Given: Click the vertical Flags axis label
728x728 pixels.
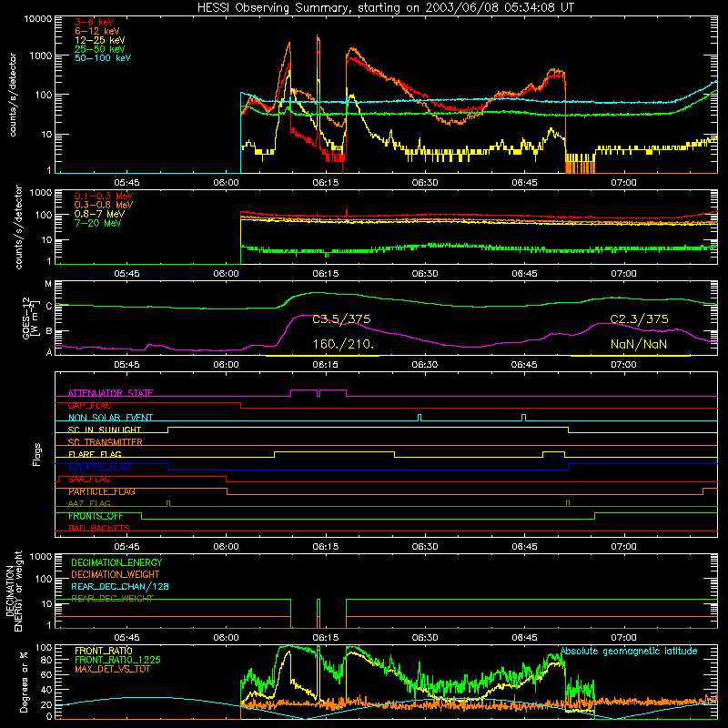Looking at the screenshot, I should pyautogui.click(x=36, y=454).
